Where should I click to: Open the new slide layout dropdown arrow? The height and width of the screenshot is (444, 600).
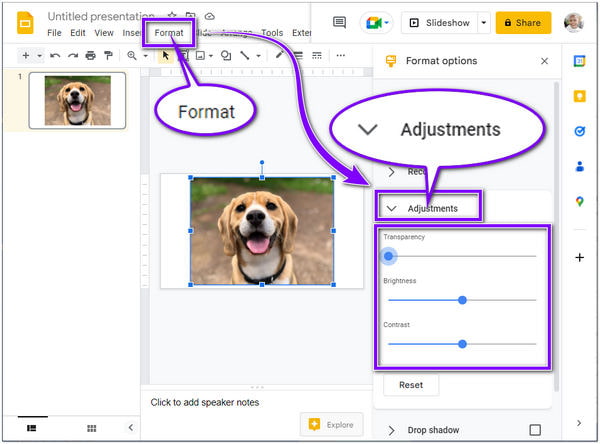39,56
